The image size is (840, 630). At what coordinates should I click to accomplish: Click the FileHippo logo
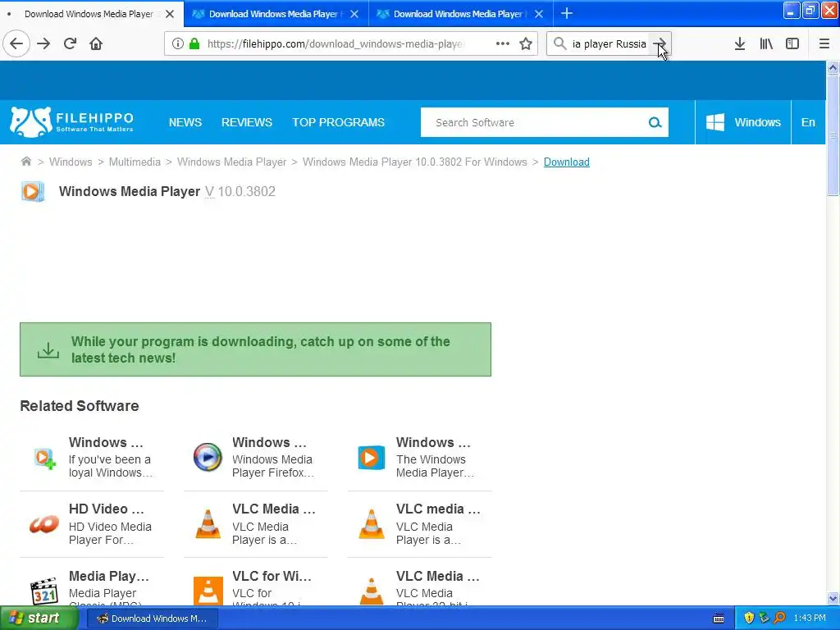71,121
